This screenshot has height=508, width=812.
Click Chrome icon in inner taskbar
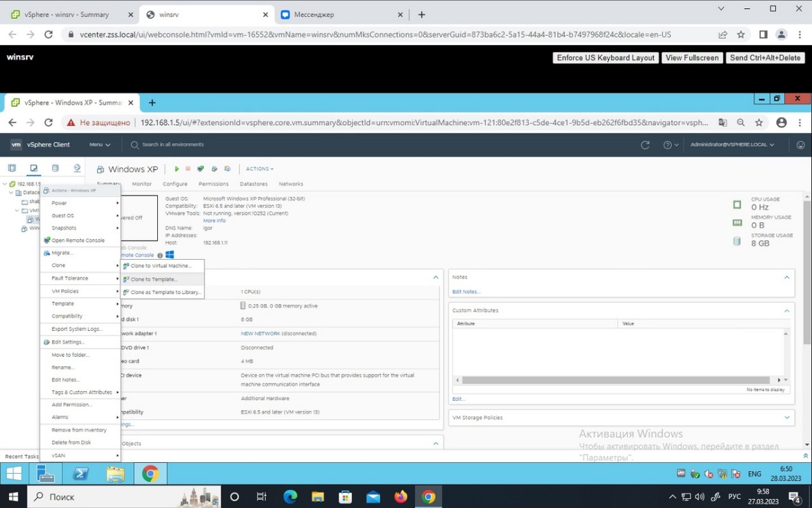click(x=150, y=473)
